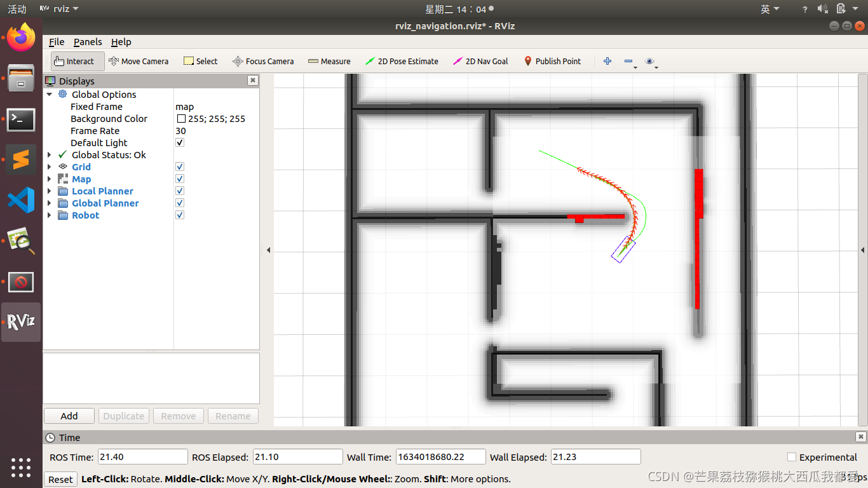Image resolution: width=868 pixels, height=488 pixels.
Task: Activate the Move Camera tool
Action: 139,61
